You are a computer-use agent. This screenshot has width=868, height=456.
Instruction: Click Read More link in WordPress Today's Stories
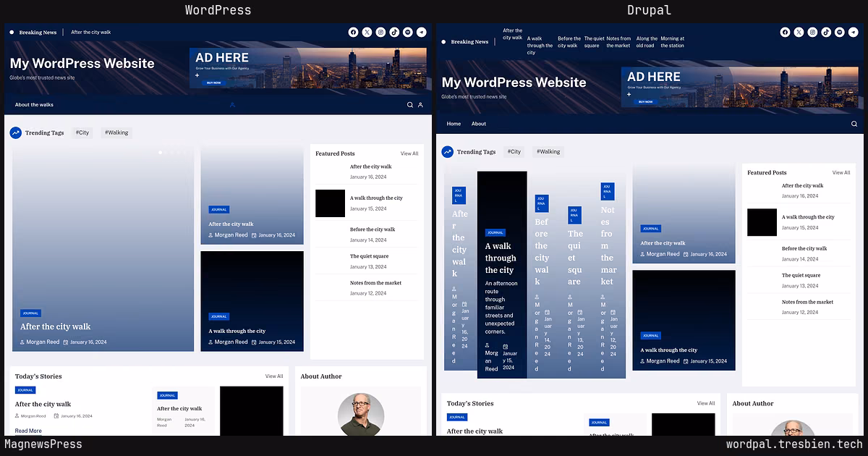tap(28, 431)
